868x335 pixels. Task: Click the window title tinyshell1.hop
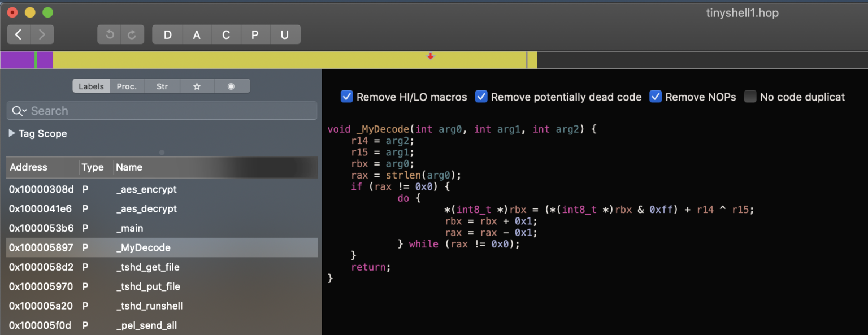(x=742, y=12)
